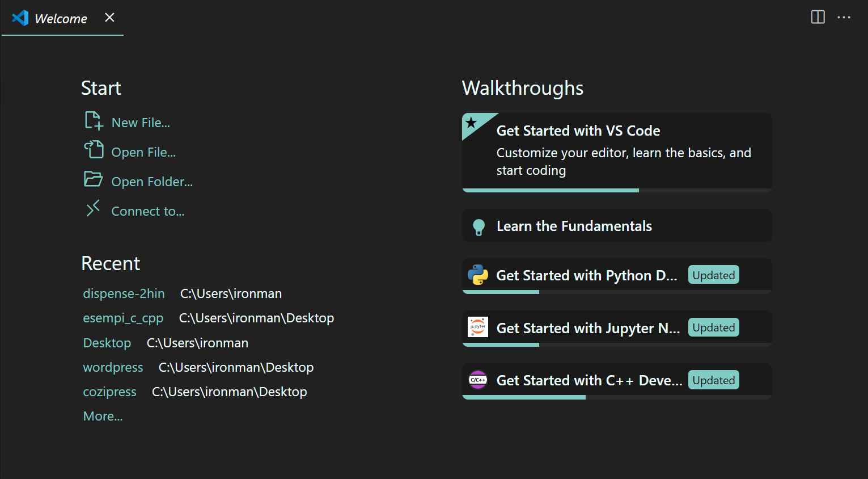Image resolution: width=868 pixels, height=479 pixels.
Task: Close the Welcome tab
Action: [x=109, y=18]
